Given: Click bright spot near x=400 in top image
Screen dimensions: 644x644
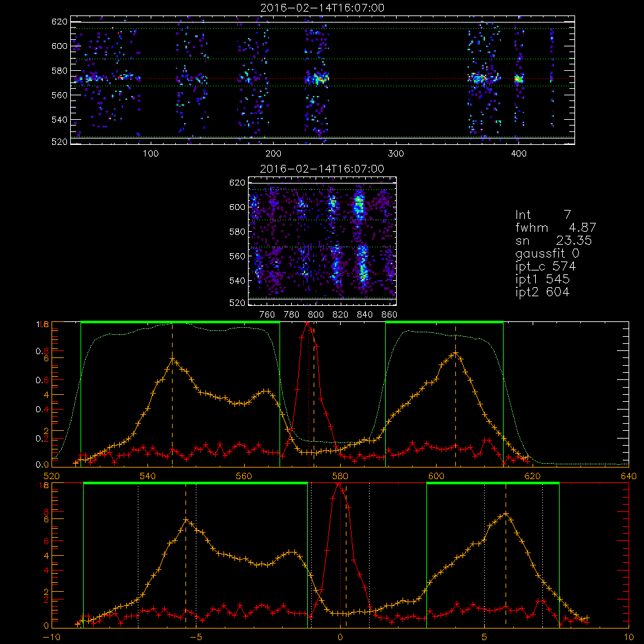Looking at the screenshot, I should pyautogui.click(x=519, y=79).
